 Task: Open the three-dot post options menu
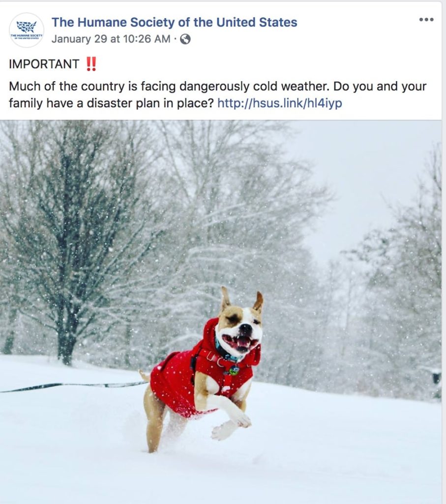(426, 20)
